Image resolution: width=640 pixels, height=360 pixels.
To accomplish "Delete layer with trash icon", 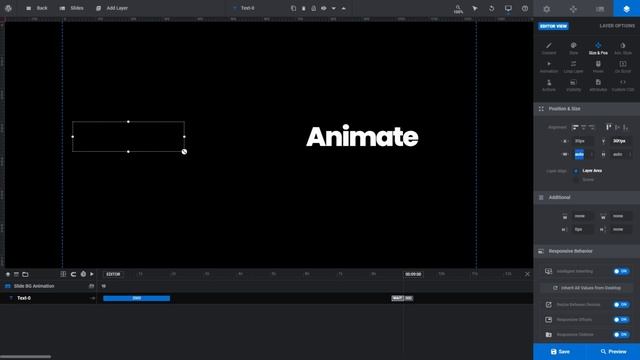I will 304,8.
